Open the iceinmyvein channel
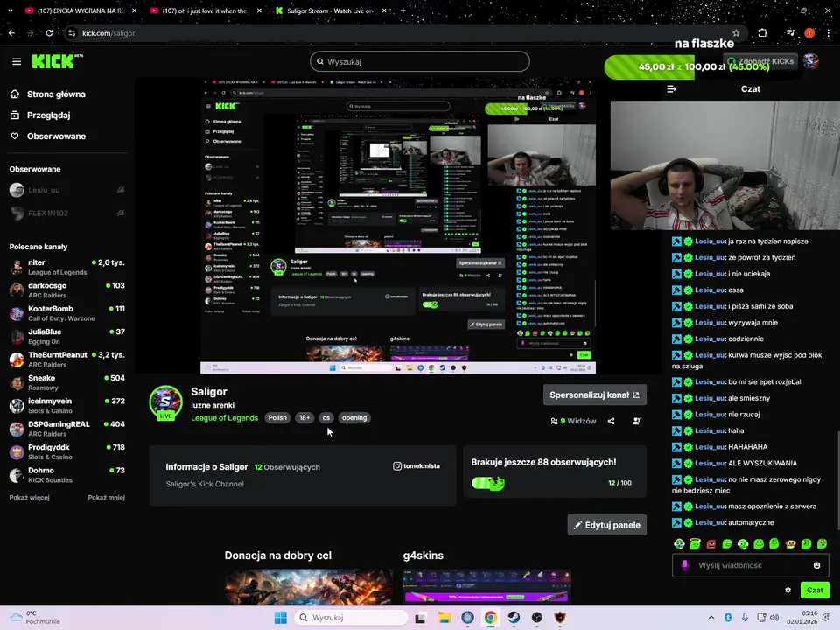The height and width of the screenshot is (630, 840). coord(67,405)
